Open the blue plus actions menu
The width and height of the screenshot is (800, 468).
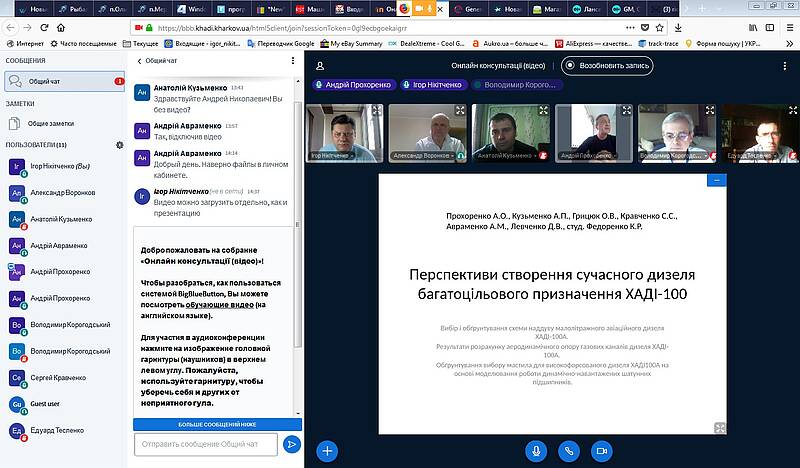point(327,451)
